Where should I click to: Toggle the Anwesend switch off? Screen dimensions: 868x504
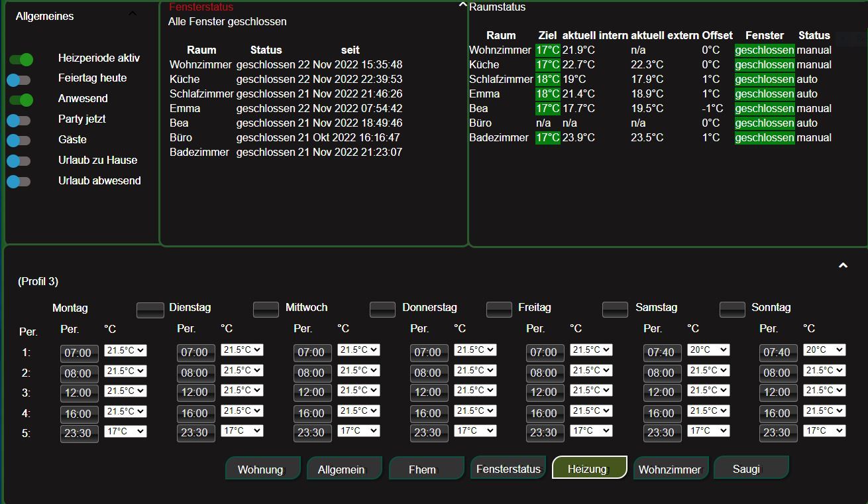pyautogui.click(x=21, y=100)
